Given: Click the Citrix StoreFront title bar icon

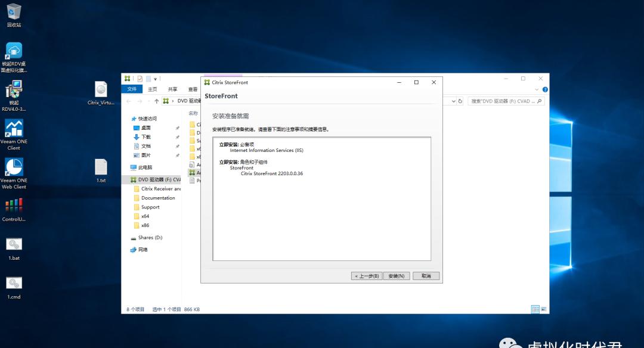Looking at the screenshot, I should pos(207,82).
